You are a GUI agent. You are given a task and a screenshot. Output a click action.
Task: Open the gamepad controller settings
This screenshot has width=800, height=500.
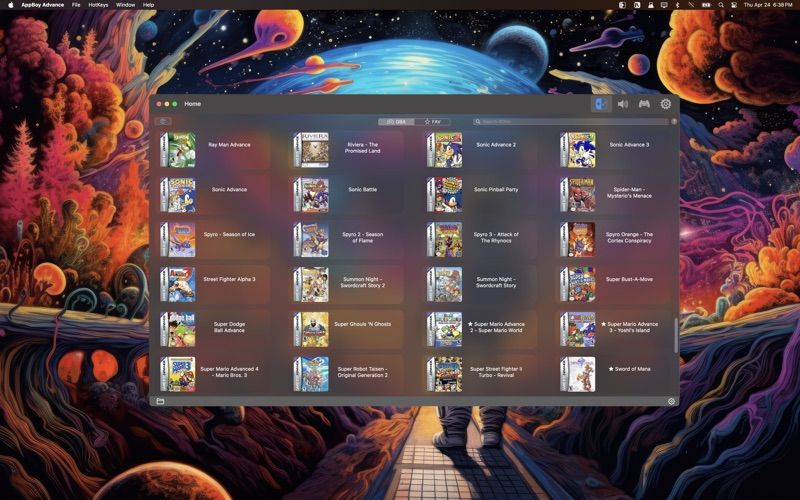pyautogui.click(x=644, y=104)
